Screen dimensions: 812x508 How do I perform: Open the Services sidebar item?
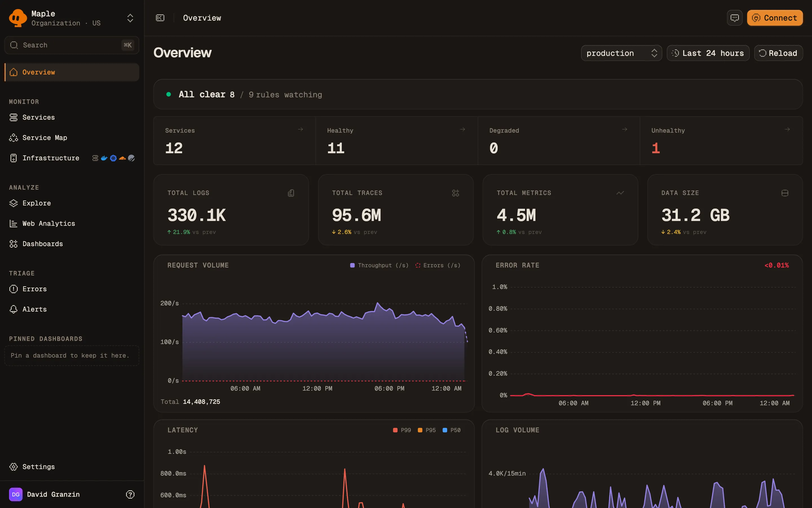coord(72,117)
